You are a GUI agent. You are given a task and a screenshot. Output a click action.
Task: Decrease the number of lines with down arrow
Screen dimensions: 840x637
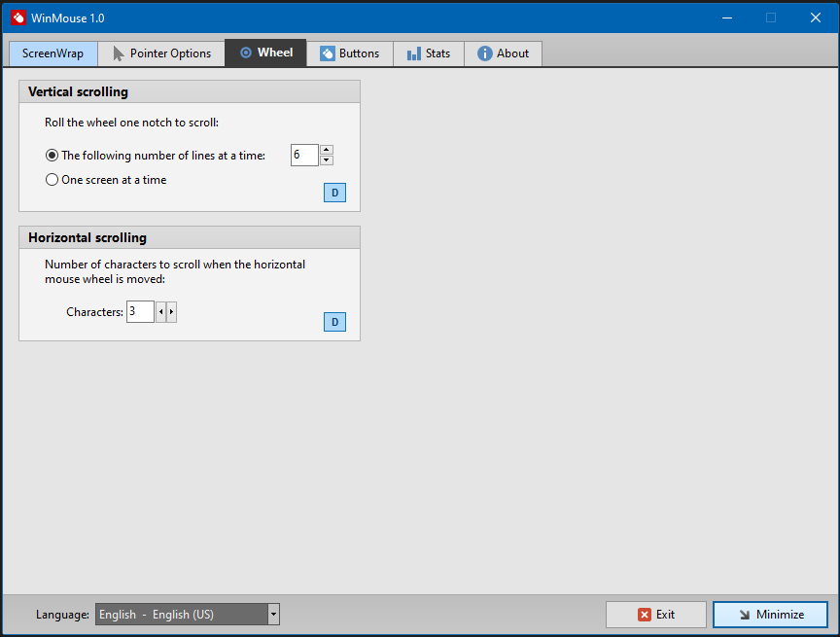tap(327, 160)
